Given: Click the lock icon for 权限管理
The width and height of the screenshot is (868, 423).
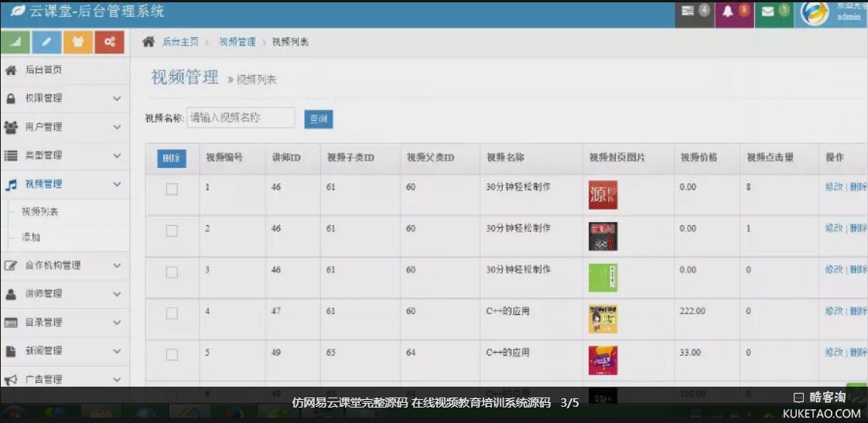Looking at the screenshot, I should click(11, 98).
